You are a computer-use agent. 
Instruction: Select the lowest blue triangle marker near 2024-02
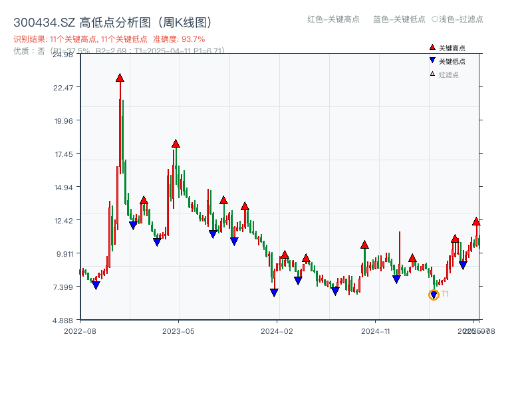[x=274, y=292]
